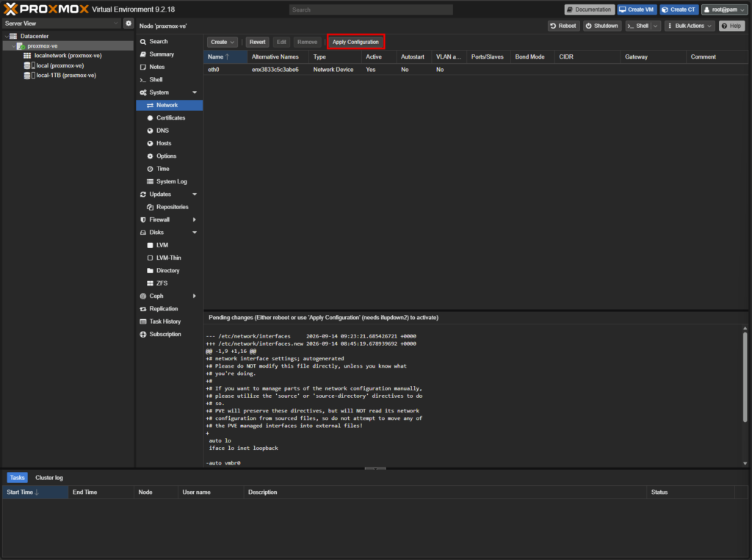Click the Notes sticky icon
Viewport: 752px width, 560px height.
143,67
